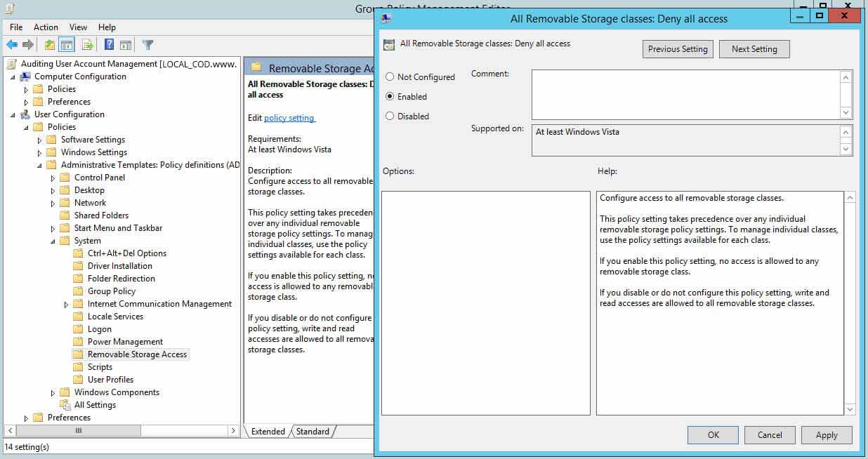Collapse the System tree node
This screenshot has width=868, height=459.
(x=53, y=241)
